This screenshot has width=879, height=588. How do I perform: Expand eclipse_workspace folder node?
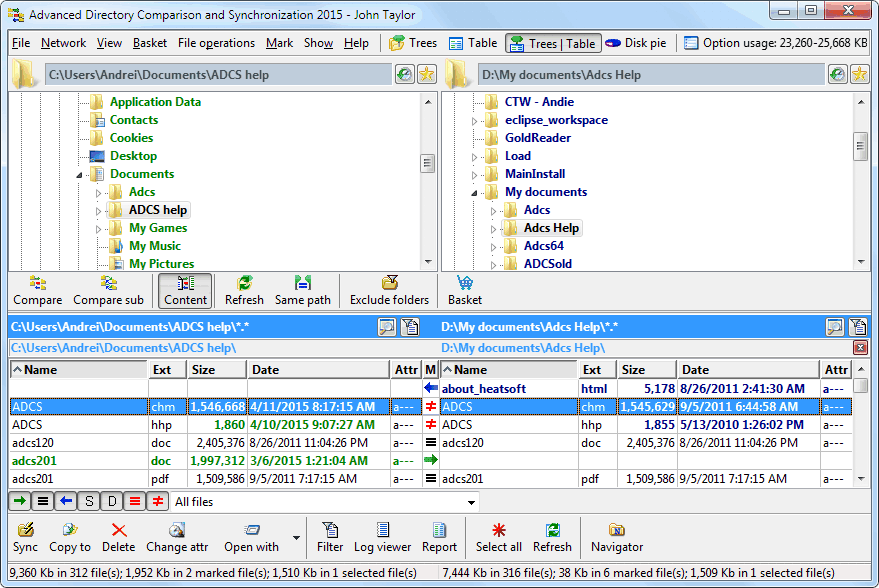[474, 121]
